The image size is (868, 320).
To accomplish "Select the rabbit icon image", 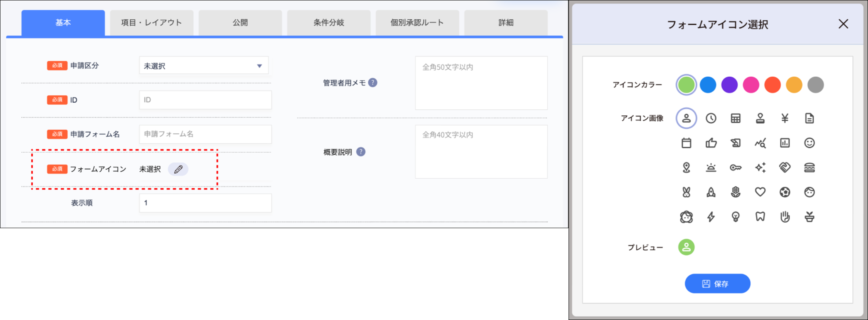I will pos(686,192).
